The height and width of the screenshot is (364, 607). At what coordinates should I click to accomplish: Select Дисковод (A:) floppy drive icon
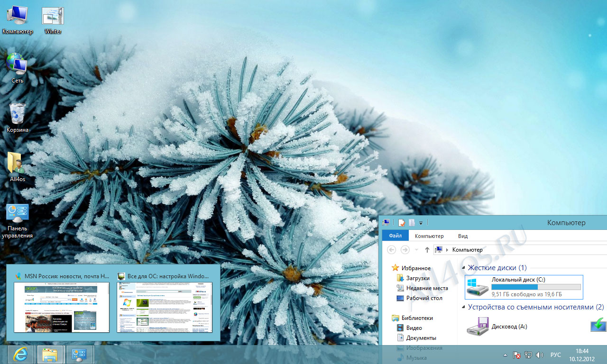click(x=477, y=327)
